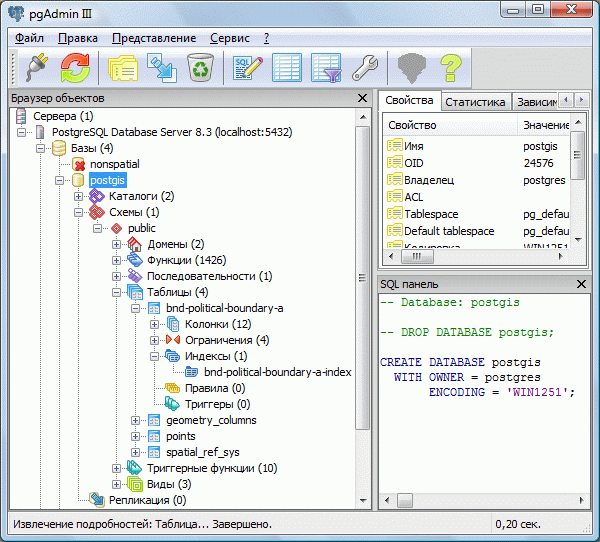Collapse the Индексы (1) node
This screenshot has height=542, width=600.
[154, 356]
